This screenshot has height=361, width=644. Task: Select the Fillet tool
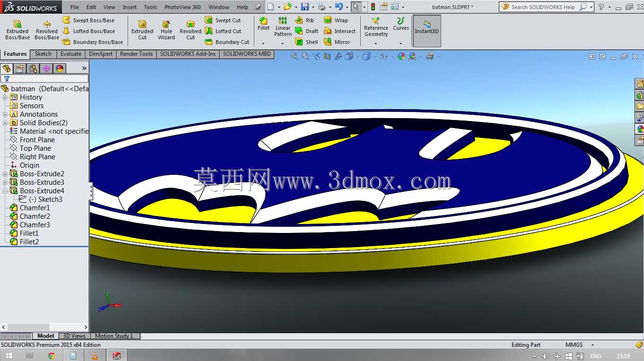click(263, 24)
